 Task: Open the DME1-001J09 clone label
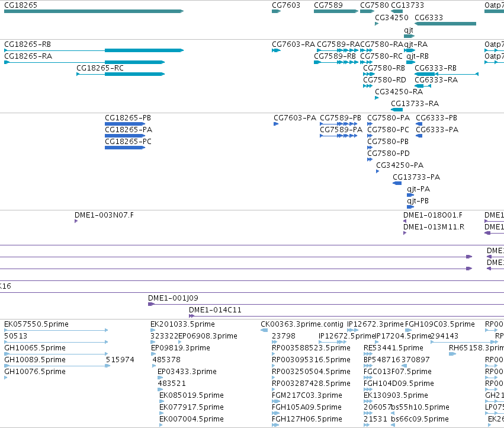tap(174, 298)
